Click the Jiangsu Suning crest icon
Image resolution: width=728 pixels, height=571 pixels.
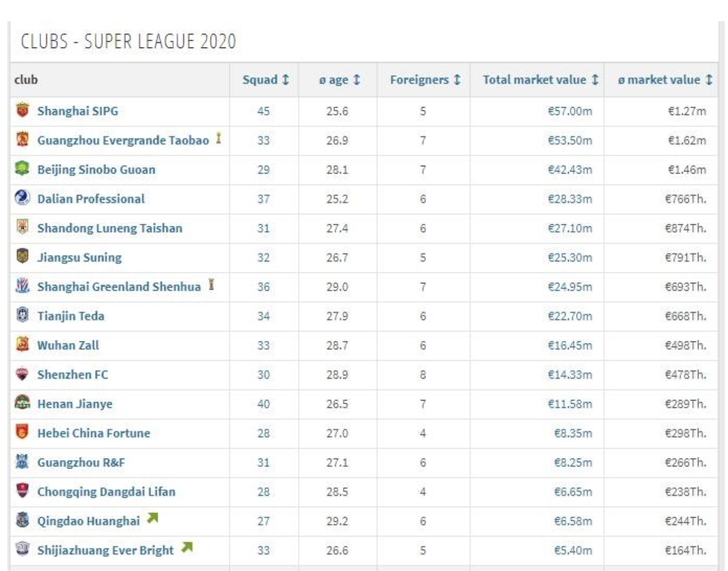click(x=22, y=256)
